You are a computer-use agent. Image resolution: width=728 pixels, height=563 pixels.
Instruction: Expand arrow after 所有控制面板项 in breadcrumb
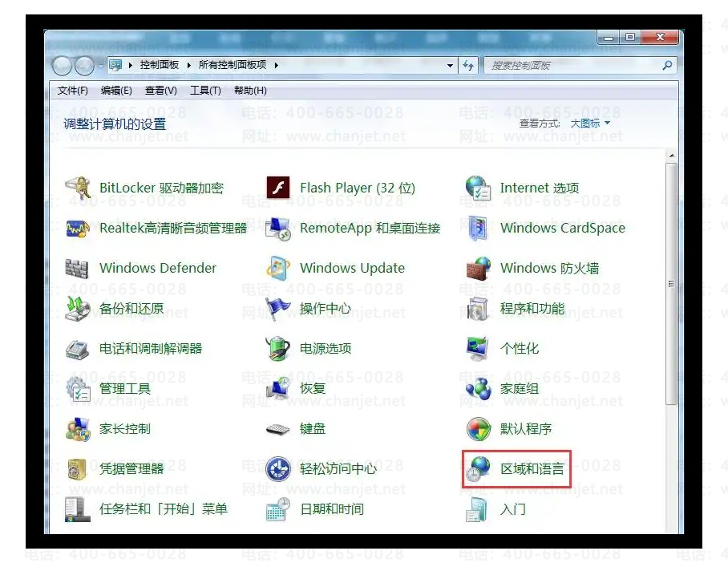(x=277, y=66)
